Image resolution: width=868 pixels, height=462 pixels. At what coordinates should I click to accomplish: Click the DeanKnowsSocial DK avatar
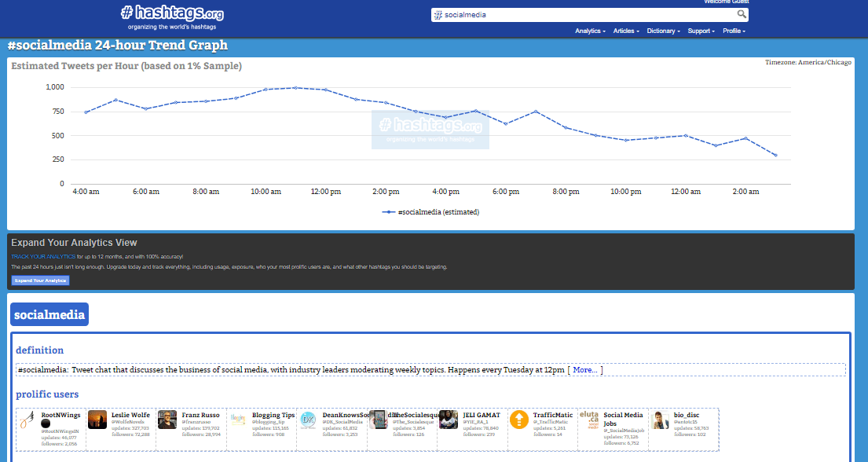pyautogui.click(x=308, y=420)
